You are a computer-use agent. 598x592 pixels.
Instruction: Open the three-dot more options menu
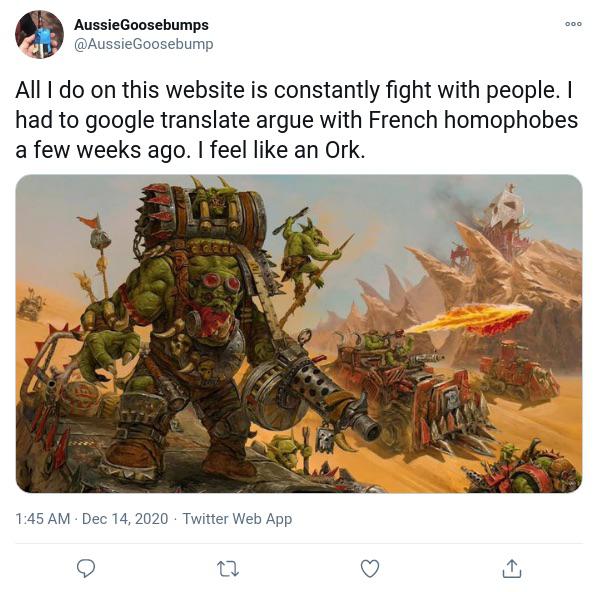[x=573, y=24]
